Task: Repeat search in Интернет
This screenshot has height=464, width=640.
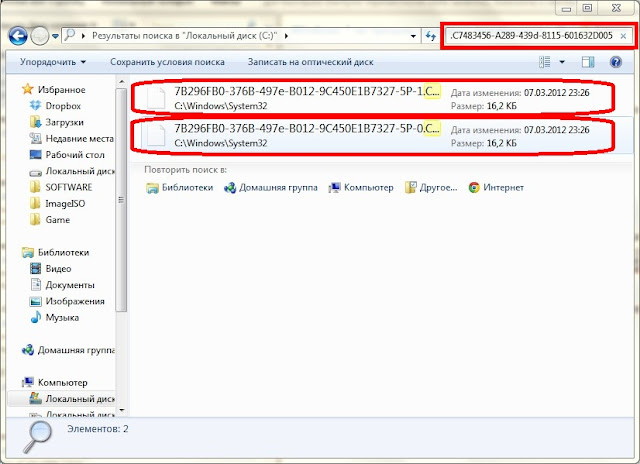Action: [496, 188]
